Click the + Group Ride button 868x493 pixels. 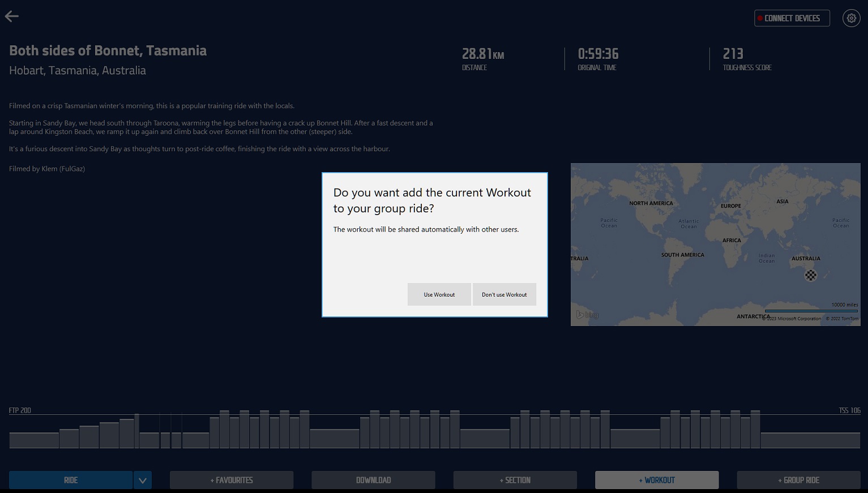pos(798,480)
